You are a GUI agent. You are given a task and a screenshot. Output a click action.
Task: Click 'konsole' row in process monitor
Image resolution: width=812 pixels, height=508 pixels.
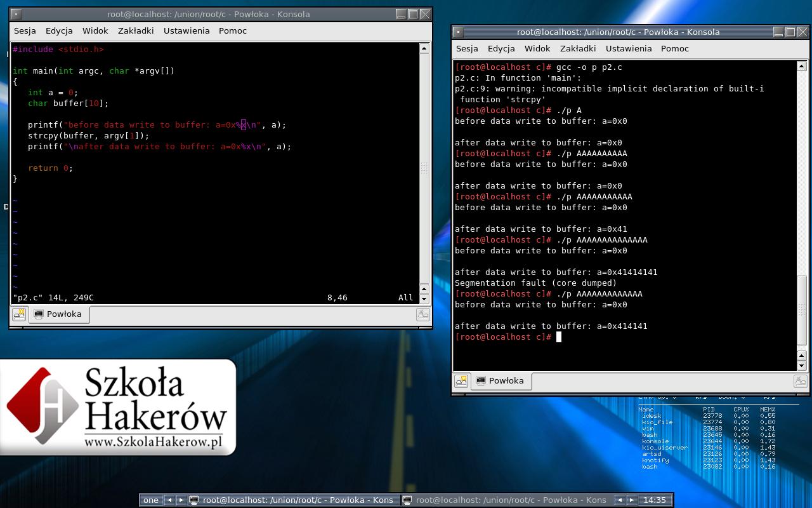point(707,441)
